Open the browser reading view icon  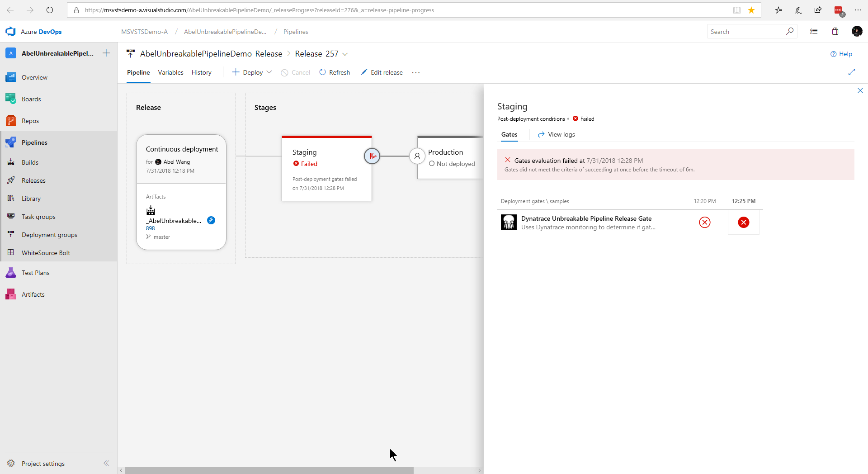737,10
